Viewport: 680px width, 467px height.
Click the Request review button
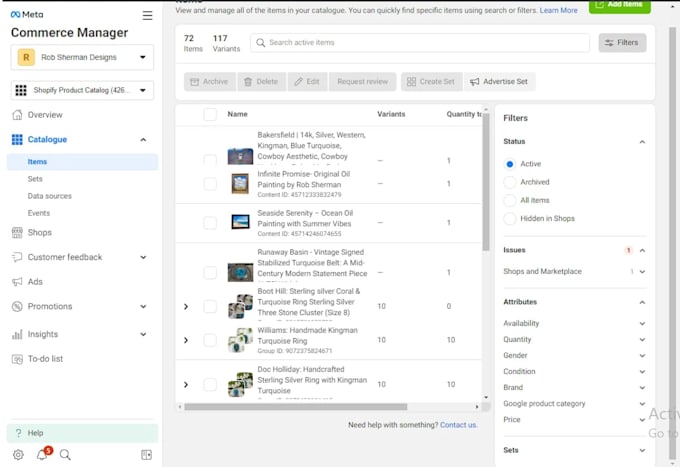[x=363, y=82]
